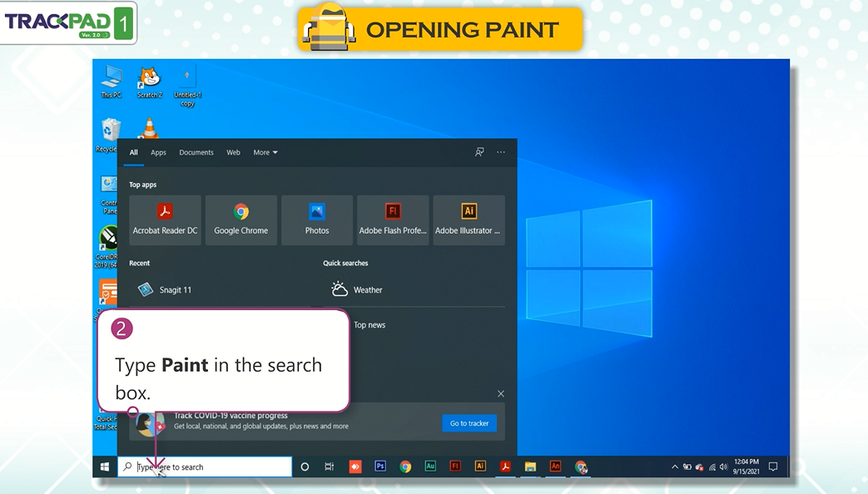
Task: Open the search feedback icon
Action: pyautogui.click(x=479, y=152)
